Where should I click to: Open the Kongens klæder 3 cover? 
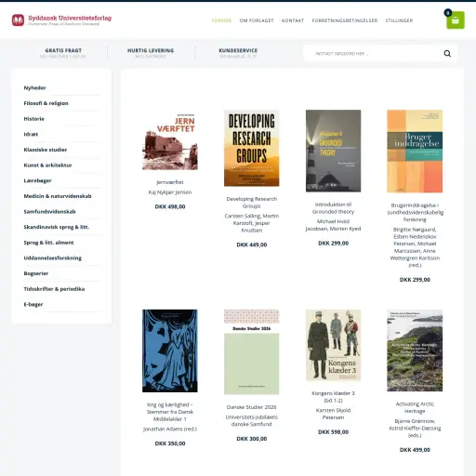[333, 345]
